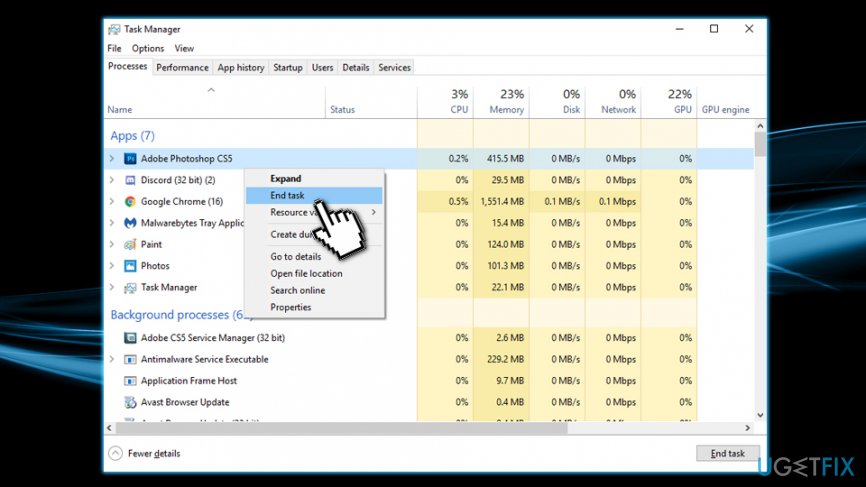Switch to the App history tab
The image size is (866, 487).
241,67
